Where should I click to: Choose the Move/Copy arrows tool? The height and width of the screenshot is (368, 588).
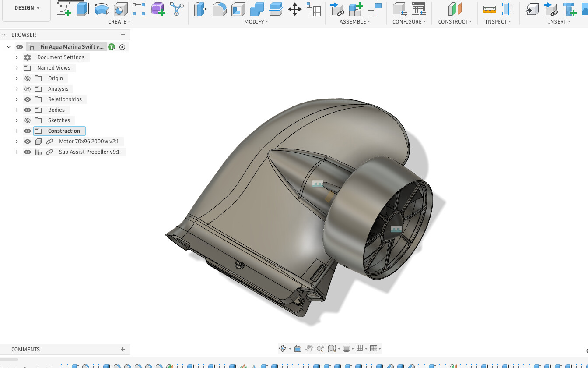pos(295,9)
